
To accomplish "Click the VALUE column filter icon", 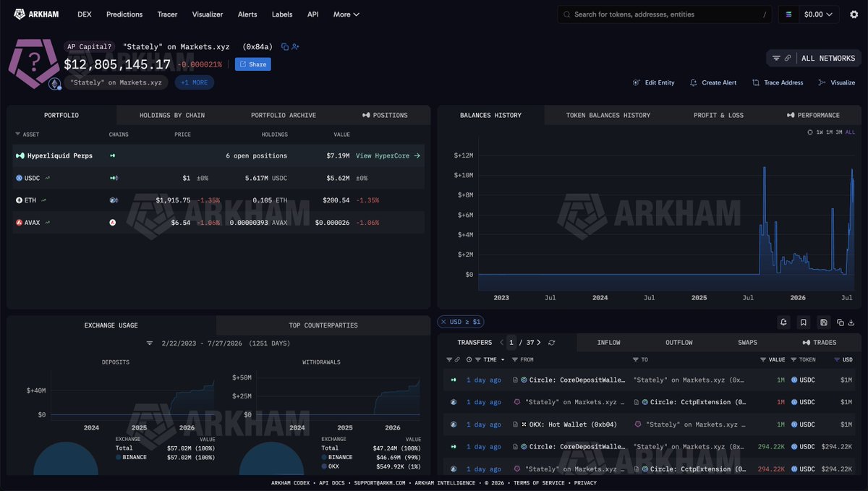I will [763, 359].
